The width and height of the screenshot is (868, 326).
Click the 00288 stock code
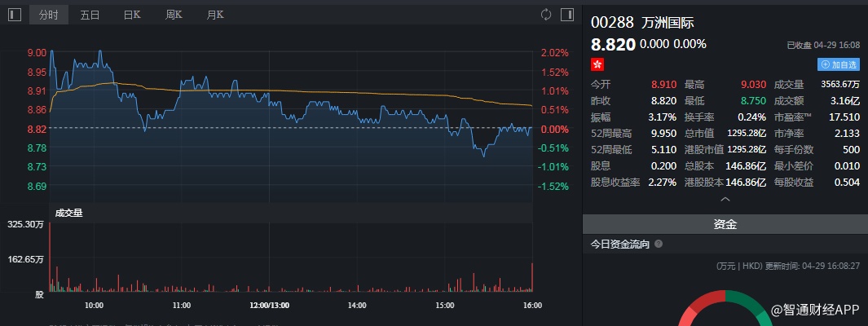(x=611, y=22)
